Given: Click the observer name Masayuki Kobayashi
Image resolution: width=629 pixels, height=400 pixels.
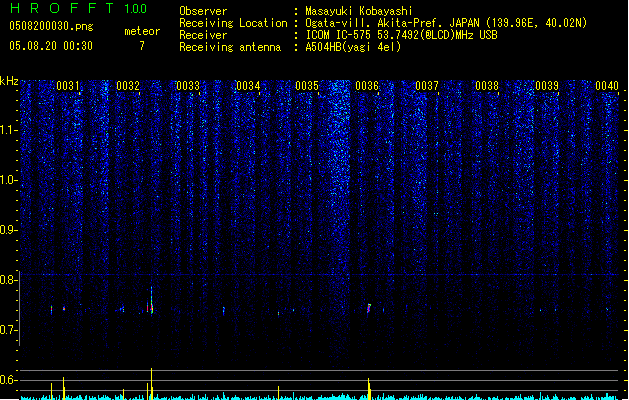Looking at the screenshot, I should tap(359, 11).
